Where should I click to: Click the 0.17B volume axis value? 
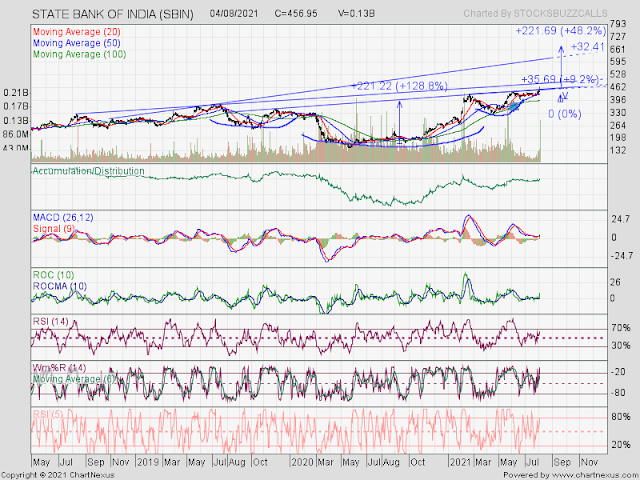16,107
